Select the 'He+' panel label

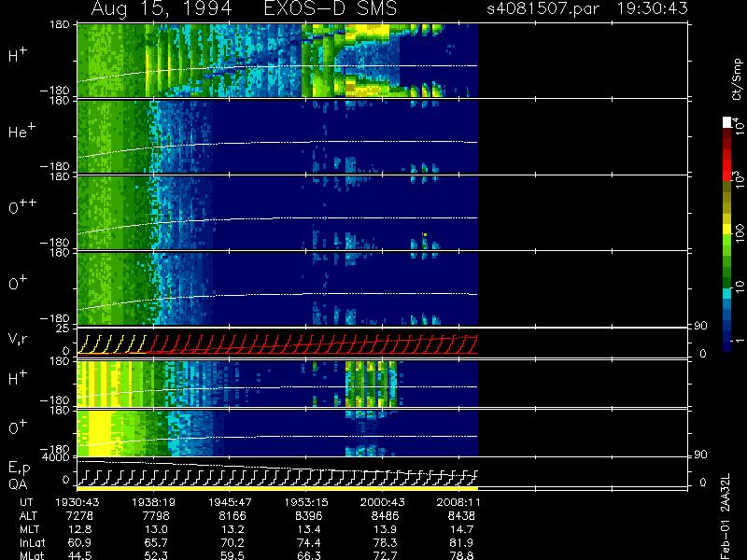tap(21, 131)
